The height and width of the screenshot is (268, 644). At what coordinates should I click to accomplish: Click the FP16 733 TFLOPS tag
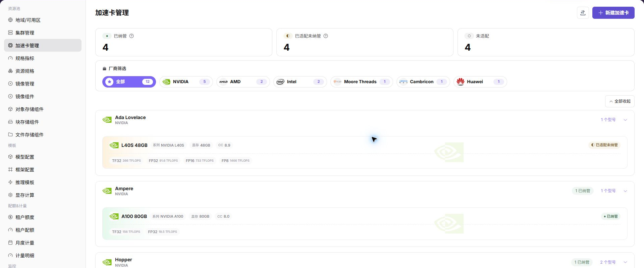pyautogui.click(x=200, y=161)
